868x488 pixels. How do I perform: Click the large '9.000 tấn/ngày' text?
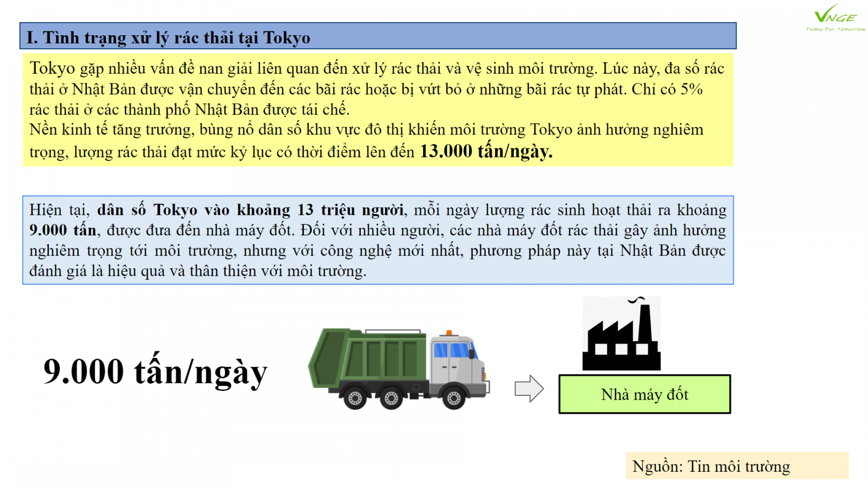pyautogui.click(x=156, y=371)
